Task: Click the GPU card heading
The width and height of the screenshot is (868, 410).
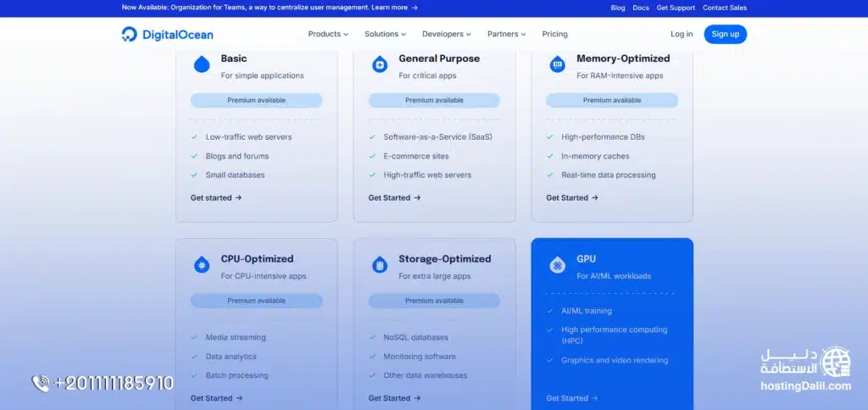Action: pyautogui.click(x=587, y=258)
